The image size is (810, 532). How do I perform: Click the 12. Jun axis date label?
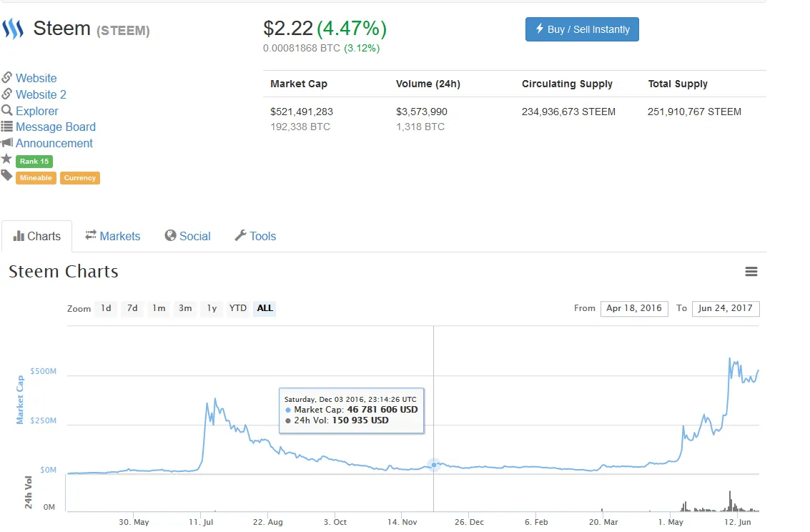pyautogui.click(x=737, y=522)
